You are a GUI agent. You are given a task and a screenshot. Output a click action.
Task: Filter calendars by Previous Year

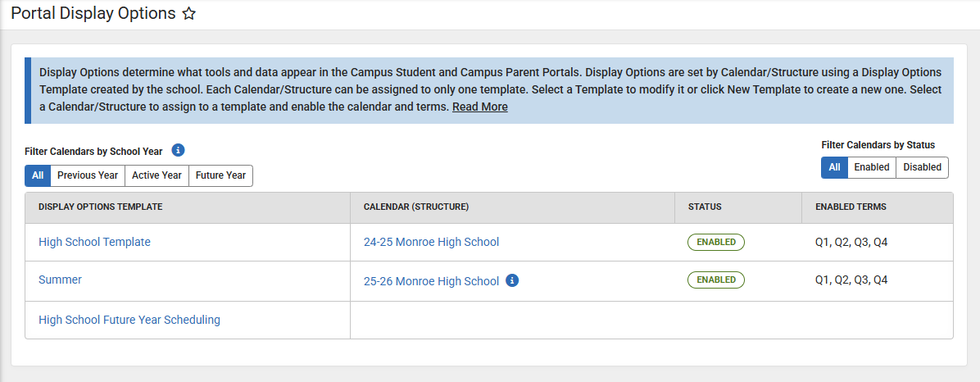(88, 175)
